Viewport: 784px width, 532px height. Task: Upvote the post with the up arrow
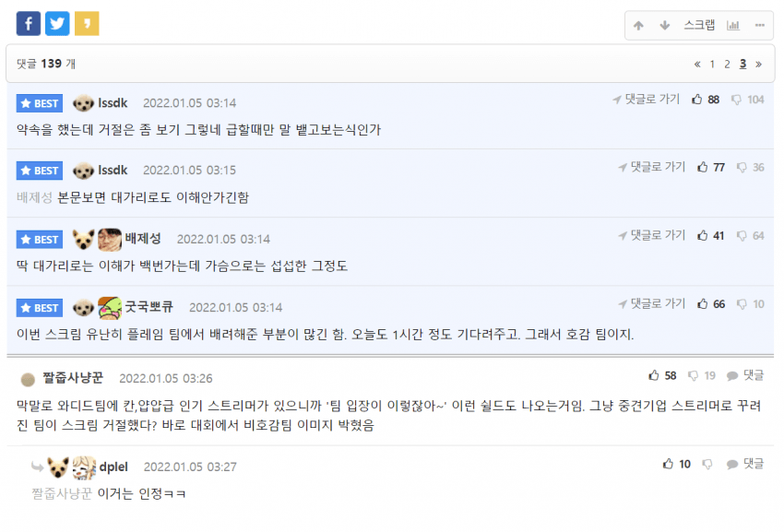pos(638,26)
